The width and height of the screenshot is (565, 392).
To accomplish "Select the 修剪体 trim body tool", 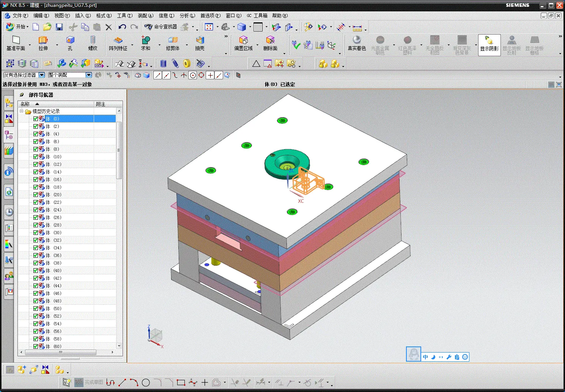I will (x=173, y=43).
